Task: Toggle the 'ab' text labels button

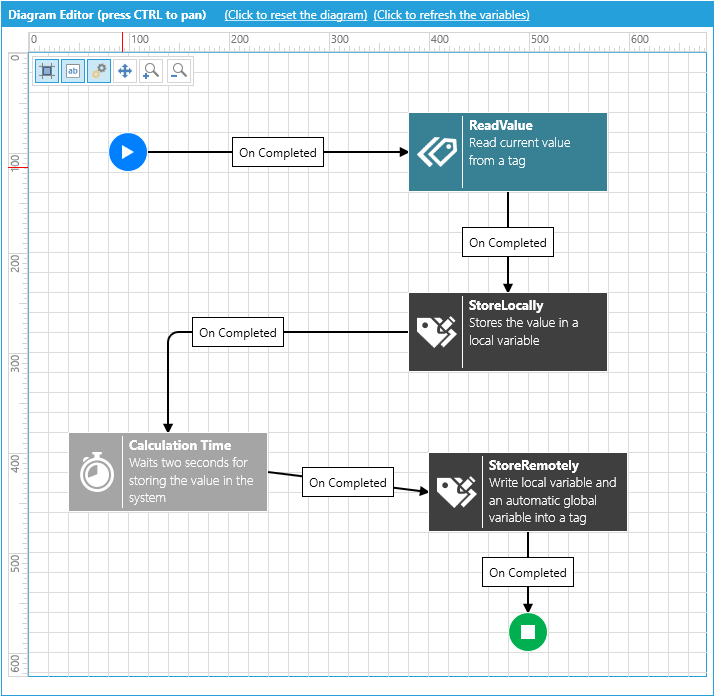Action: (73, 71)
